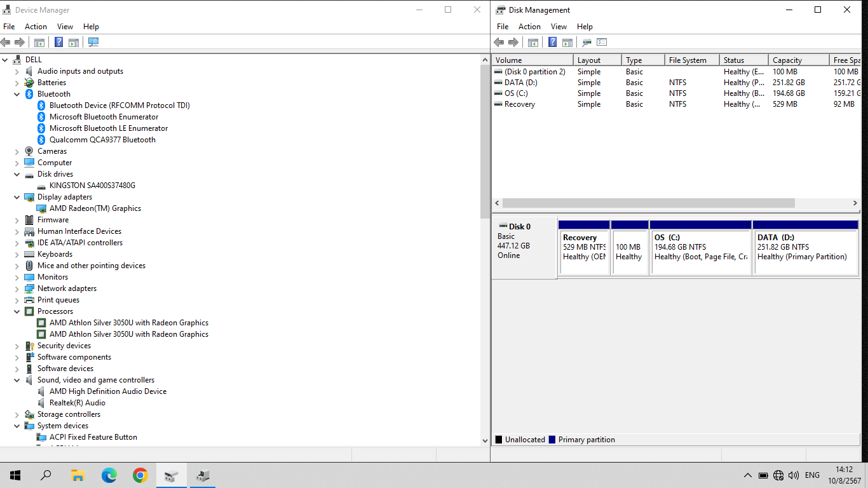The image size is (868, 488).
Task: Select the Security devices category icon
Action: (x=29, y=346)
